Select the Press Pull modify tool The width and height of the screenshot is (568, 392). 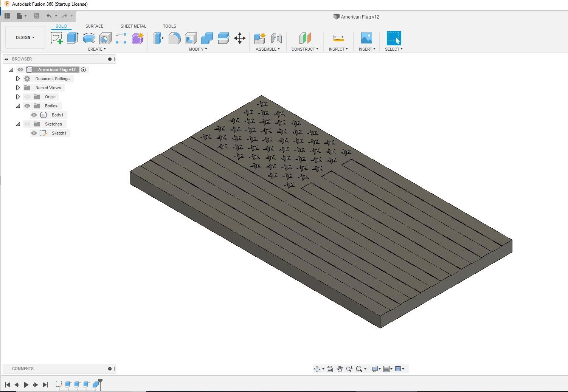click(x=157, y=38)
